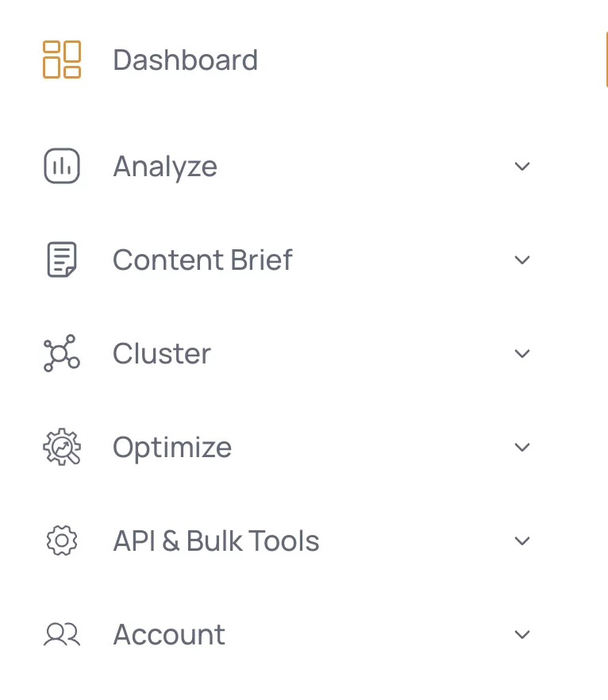
Task: Expand the Analyze section chevron
Action: pos(521,166)
